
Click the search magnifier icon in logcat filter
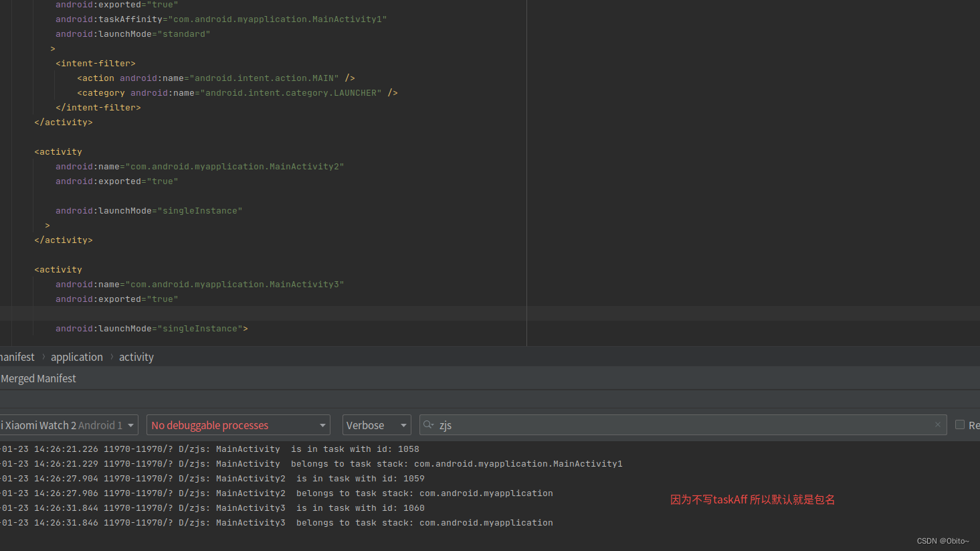[x=428, y=425]
